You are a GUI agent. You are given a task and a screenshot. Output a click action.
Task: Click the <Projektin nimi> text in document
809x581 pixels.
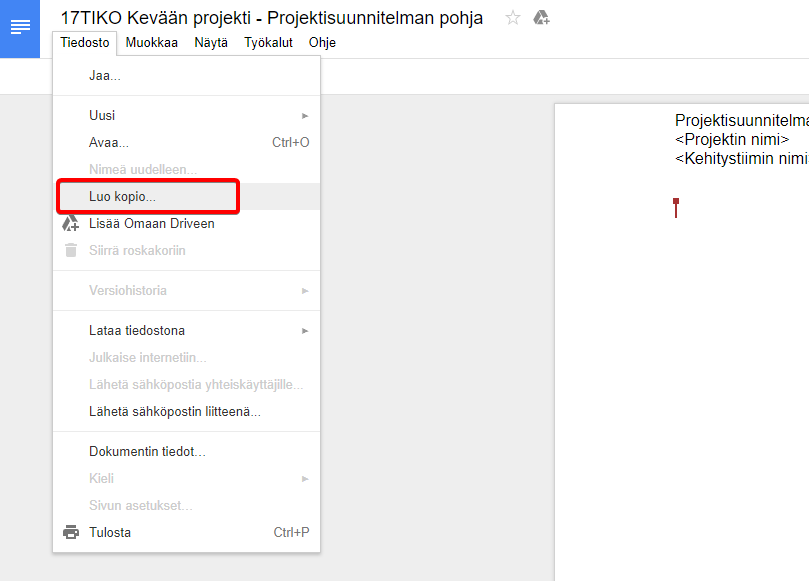pos(732,140)
